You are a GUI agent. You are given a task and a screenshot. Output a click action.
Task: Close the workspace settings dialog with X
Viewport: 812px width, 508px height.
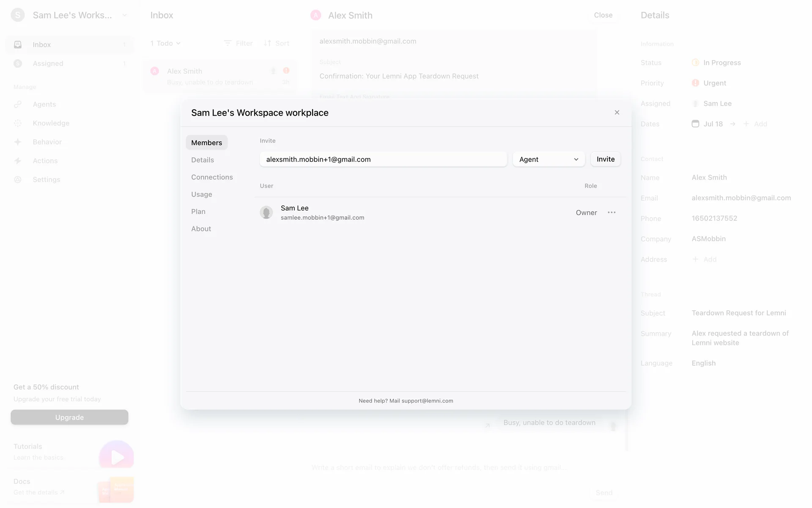coord(617,113)
